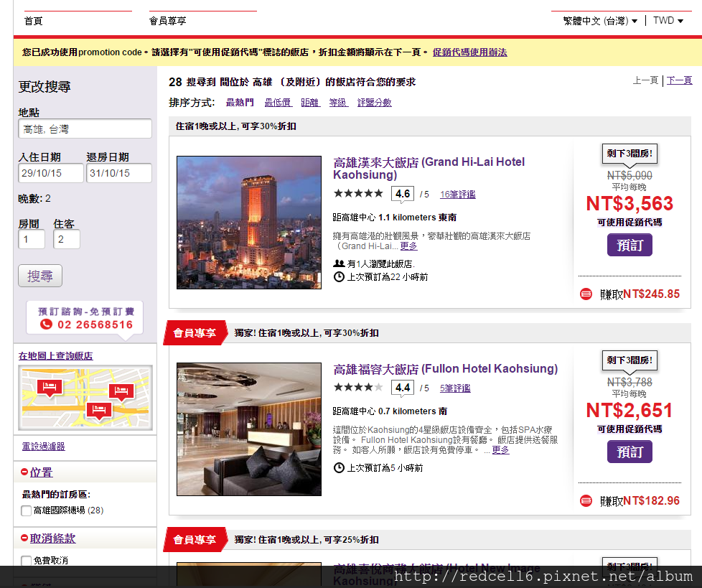Expand 更多 in the Grand Hi-Lai description
The width and height of the screenshot is (702, 588).
(408, 246)
